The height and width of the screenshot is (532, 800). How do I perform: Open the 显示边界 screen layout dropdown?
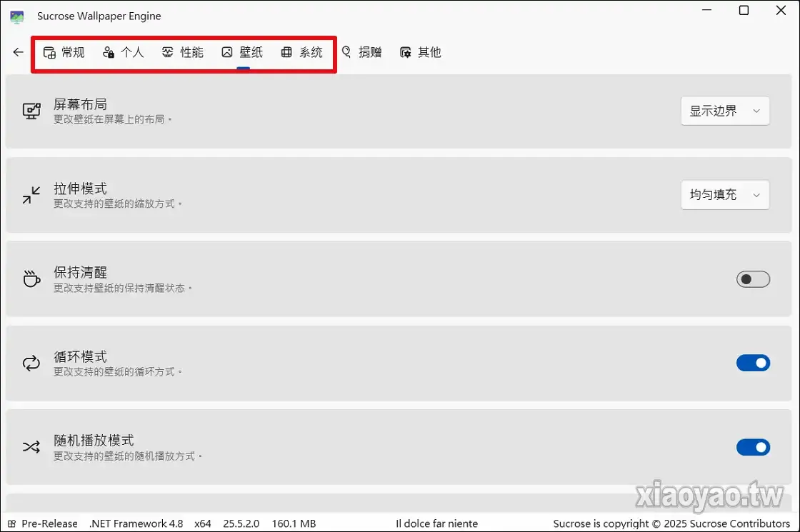tap(725, 111)
